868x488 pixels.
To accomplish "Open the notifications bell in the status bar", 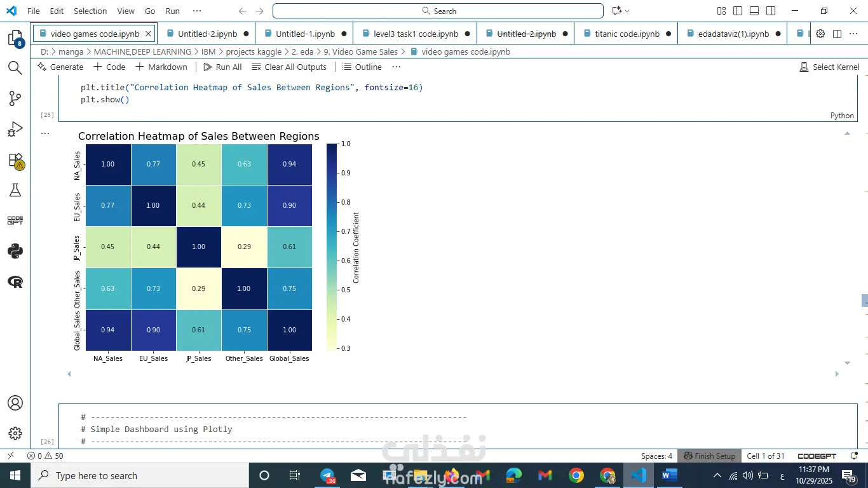I will (x=853, y=456).
